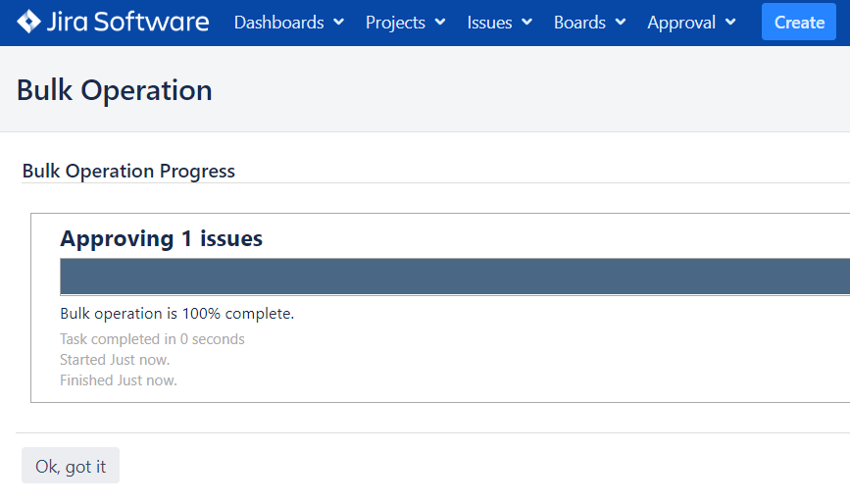Click the Task completed in 0 seconds text
850x504 pixels.
click(152, 339)
